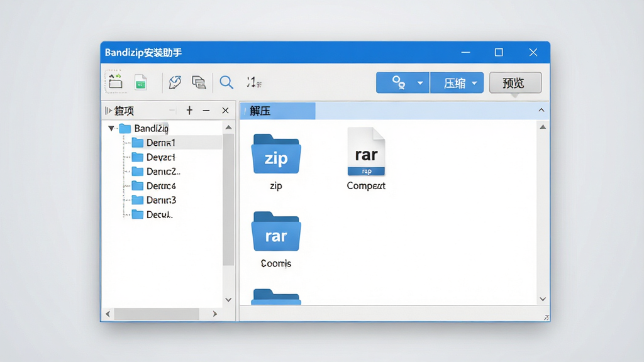Click the 'Compeat' file name label
The width and height of the screenshot is (644, 362).
(x=366, y=186)
